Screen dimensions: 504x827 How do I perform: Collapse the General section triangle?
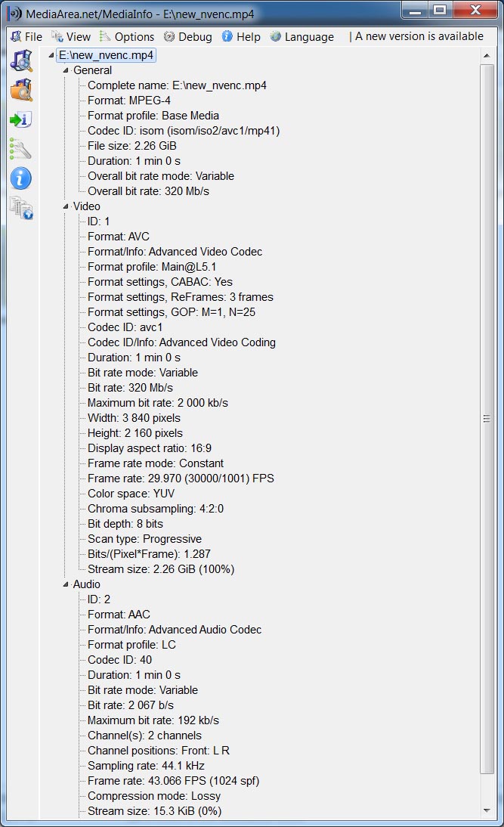coord(66,70)
